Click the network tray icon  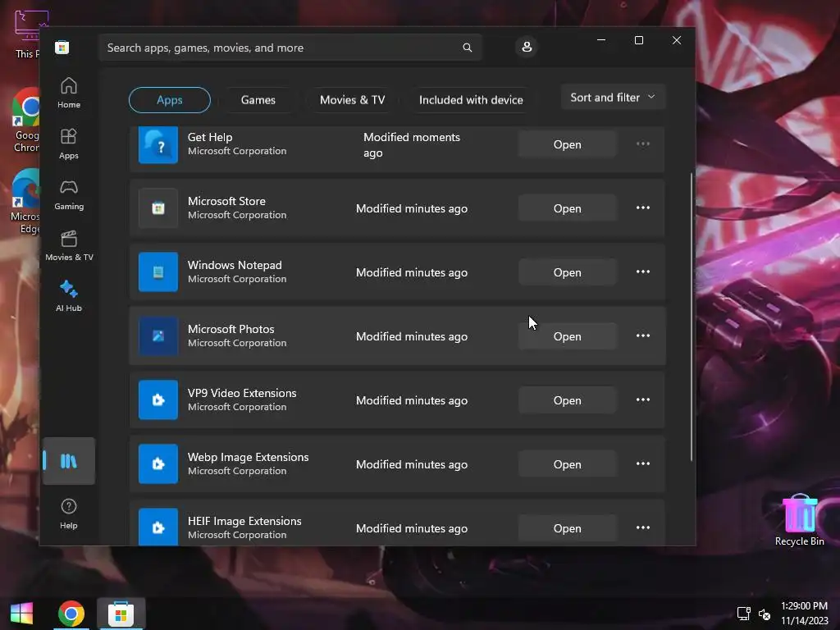pos(743,614)
